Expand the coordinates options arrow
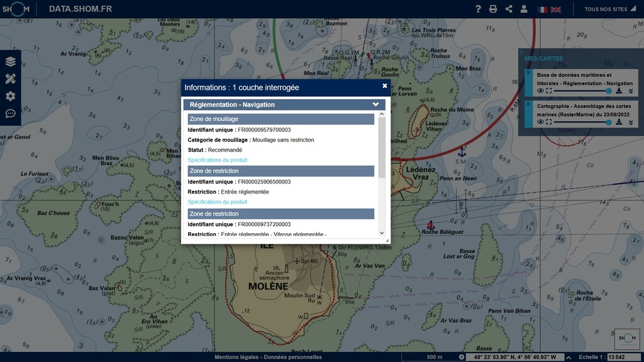Viewport: 644px width, 362px height. point(569,358)
